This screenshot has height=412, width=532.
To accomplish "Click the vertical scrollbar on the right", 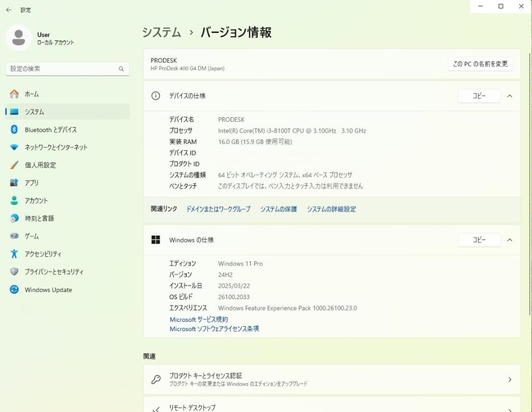I will click(x=530, y=183).
